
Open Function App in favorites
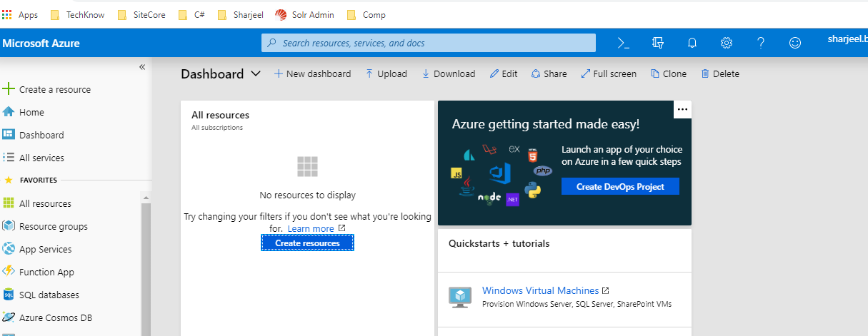click(46, 272)
